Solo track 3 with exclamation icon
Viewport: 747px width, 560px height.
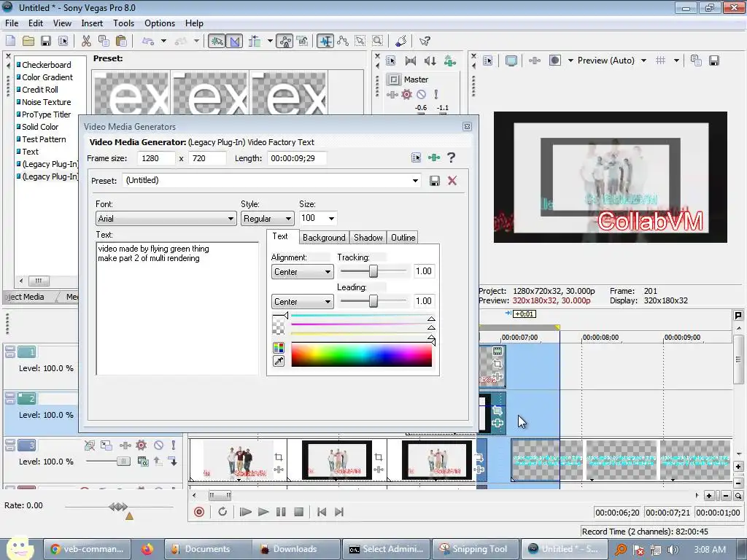click(x=174, y=446)
